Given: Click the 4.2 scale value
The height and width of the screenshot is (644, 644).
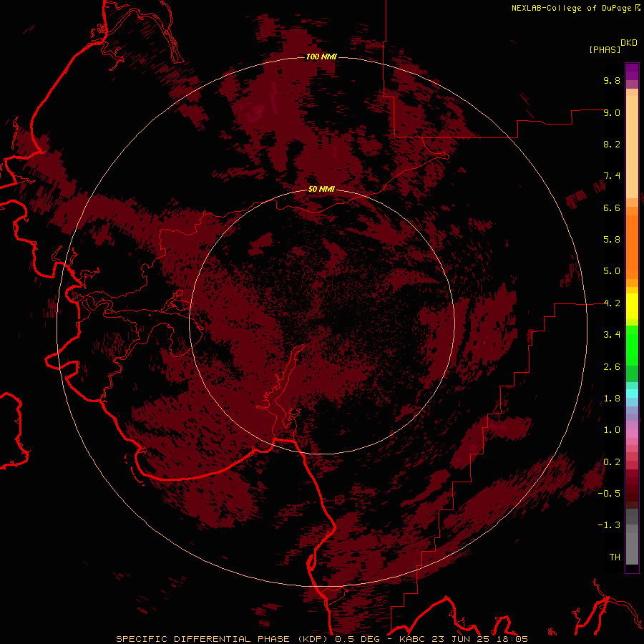Looking at the screenshot, I should click(x=612, y=303).
